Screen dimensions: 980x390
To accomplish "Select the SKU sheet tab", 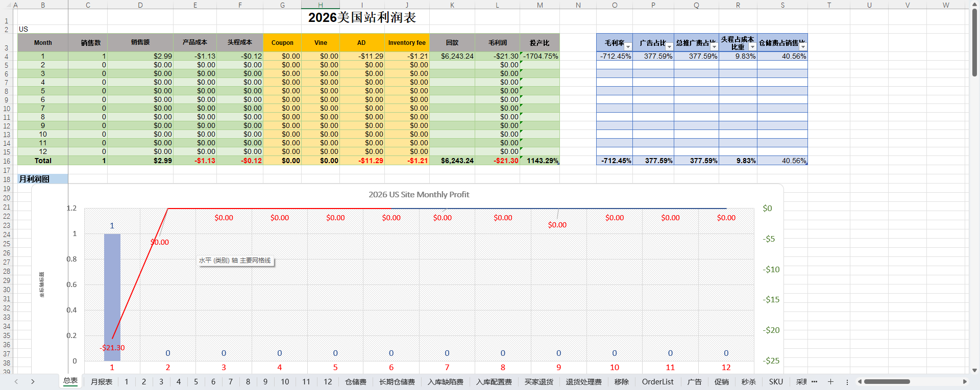I will [776, 381].
